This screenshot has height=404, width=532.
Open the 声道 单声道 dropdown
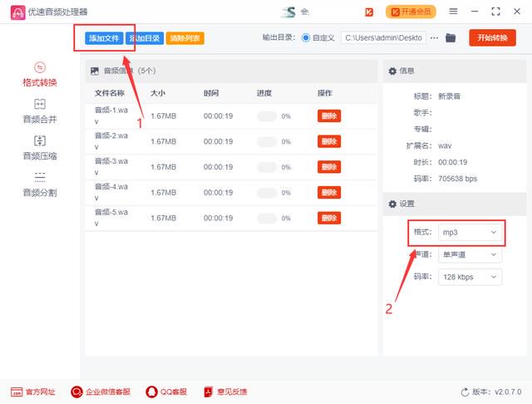point(470,254)
